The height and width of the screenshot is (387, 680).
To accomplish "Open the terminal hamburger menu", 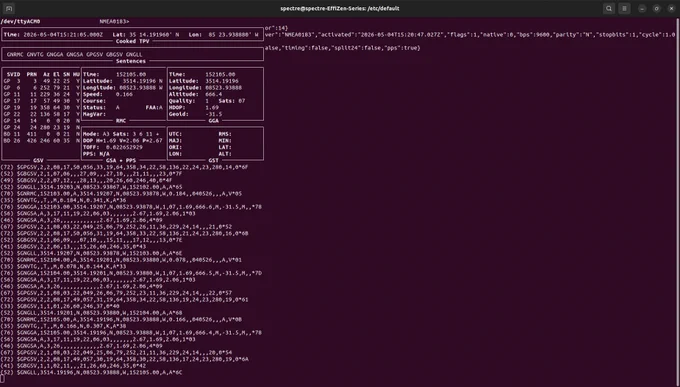I will coord(624,8).
